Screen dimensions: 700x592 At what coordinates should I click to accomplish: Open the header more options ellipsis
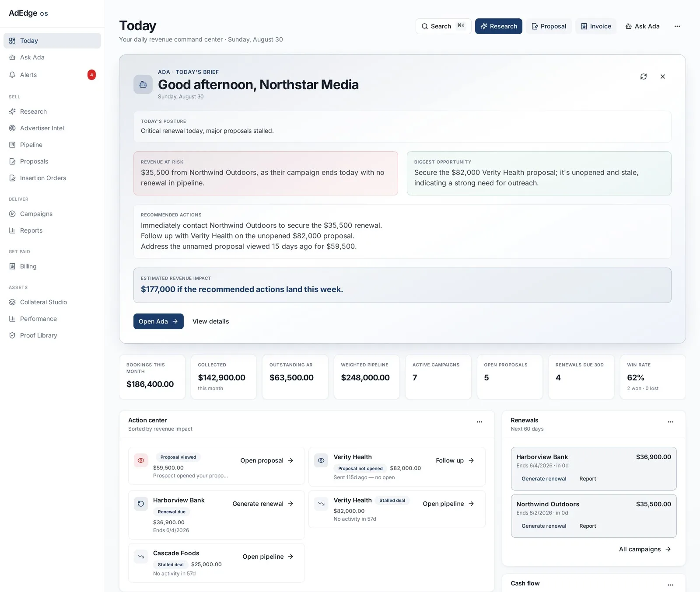[x=677, y=26]
